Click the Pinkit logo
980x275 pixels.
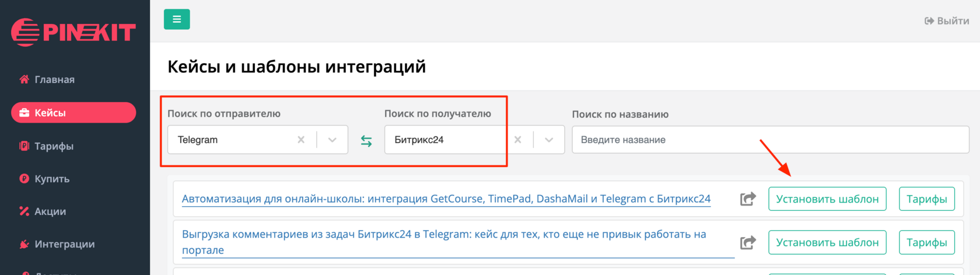73,32
